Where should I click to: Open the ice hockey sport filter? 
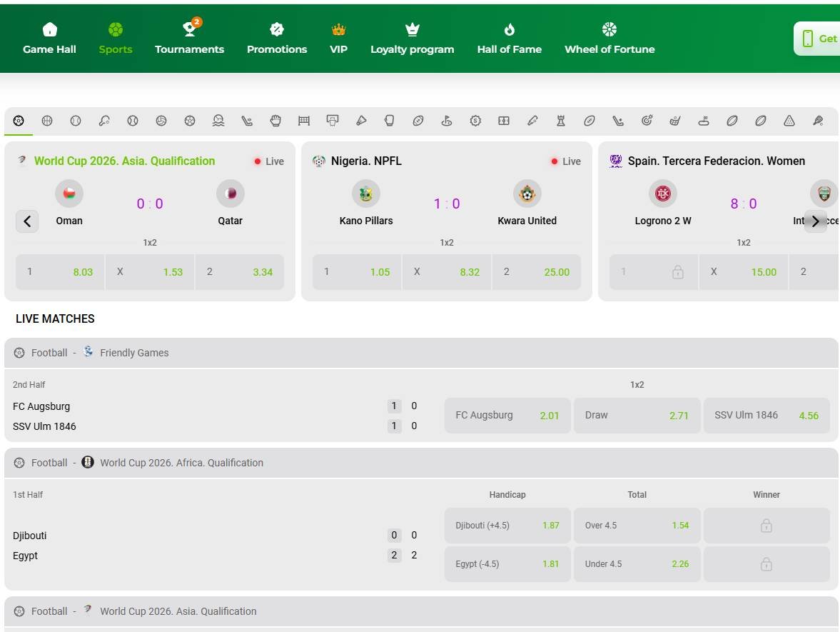point(247,121)
